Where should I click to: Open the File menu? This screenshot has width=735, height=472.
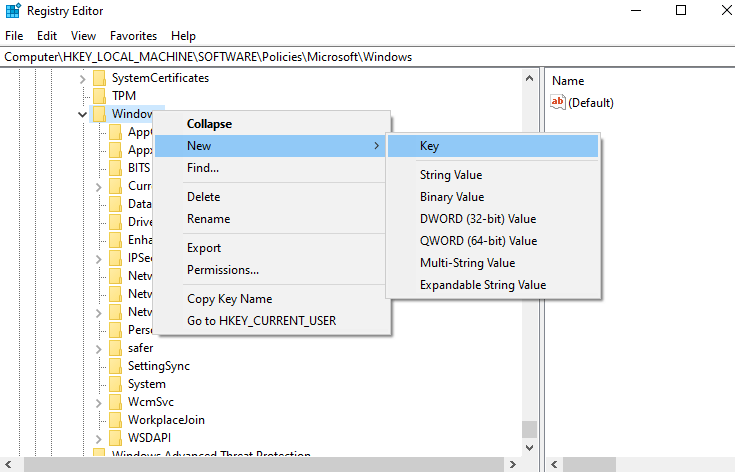(x=14, y=36)
